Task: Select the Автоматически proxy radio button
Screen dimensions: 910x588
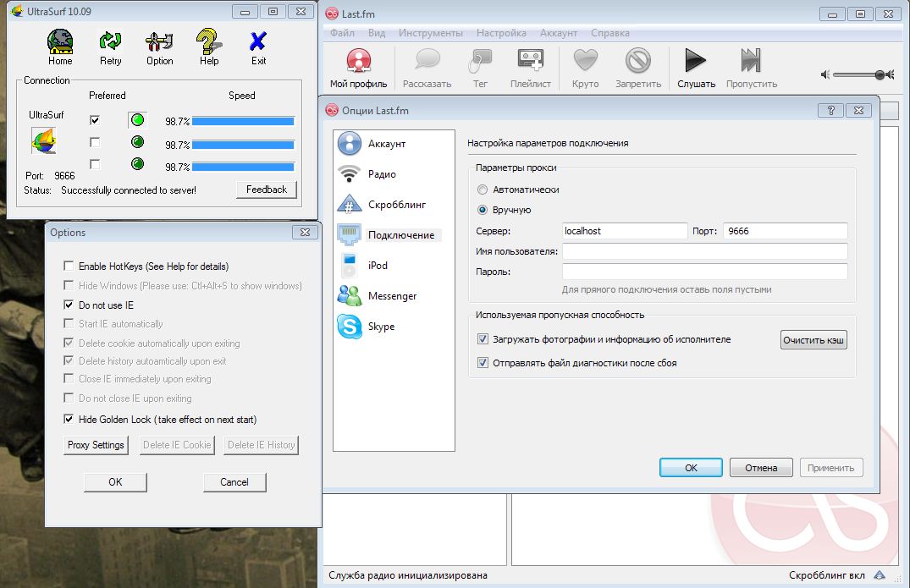Action: point(483,190)
